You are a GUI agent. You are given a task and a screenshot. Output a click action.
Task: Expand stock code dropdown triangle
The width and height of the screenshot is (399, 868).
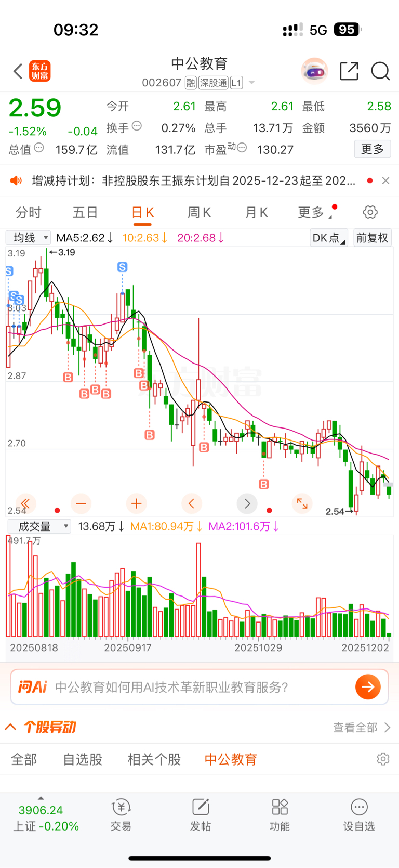(x=252, y=83)
